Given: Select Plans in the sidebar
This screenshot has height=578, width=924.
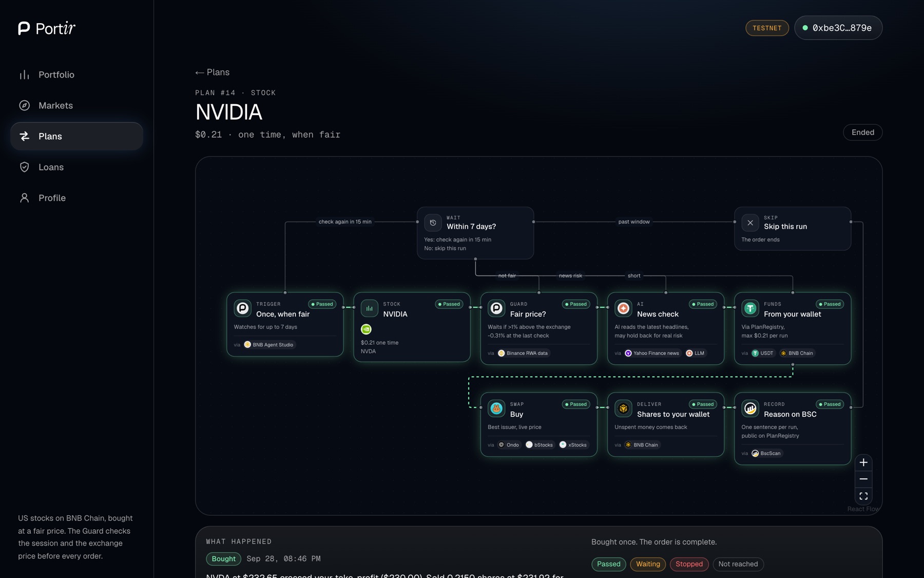Looking at the screenshot, I should click(x=76, y=136).
